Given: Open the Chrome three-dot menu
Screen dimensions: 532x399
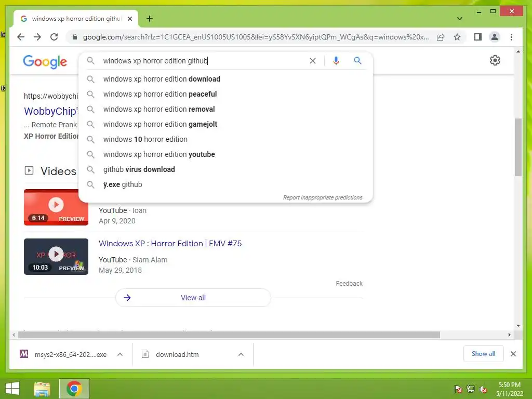Looking at the screenshot, I should click(511, 37).
